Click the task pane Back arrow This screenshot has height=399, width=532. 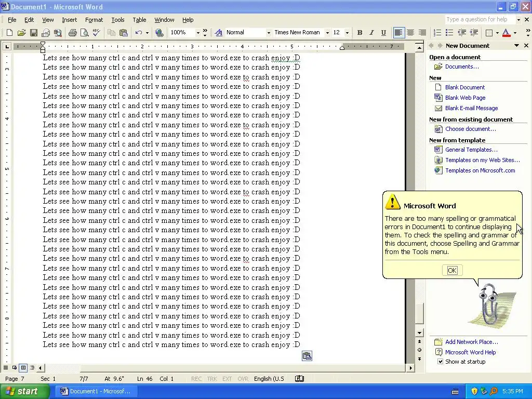point(431,46)
